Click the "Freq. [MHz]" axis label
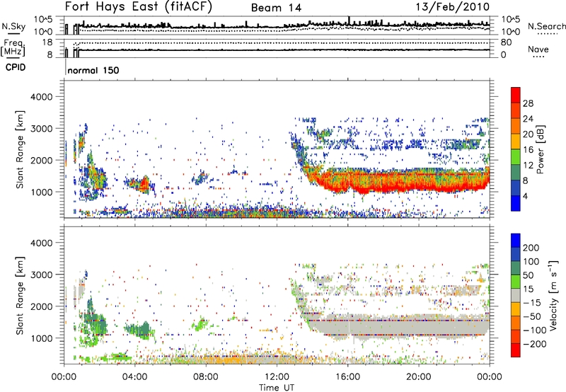This screenshot has width=566, height=392. pos(13,47)
